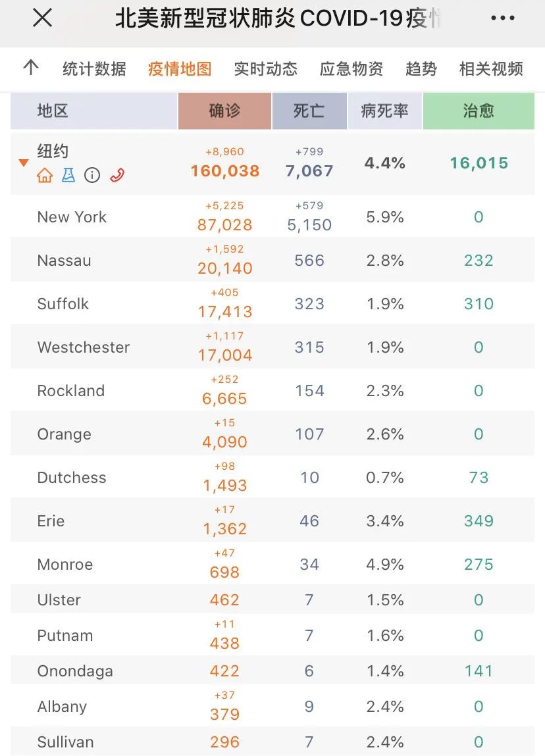Tap the up arrow back-to-top icon
The height and width of the screenshot is (756, 545).
tap(31, 68)
